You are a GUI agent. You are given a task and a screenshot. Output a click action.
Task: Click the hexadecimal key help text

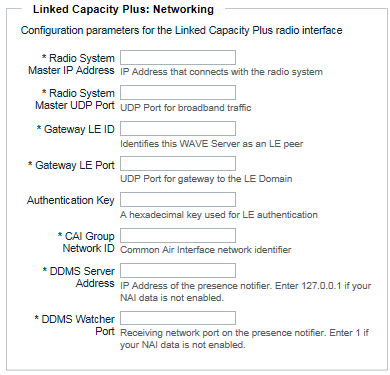point(219,215)
